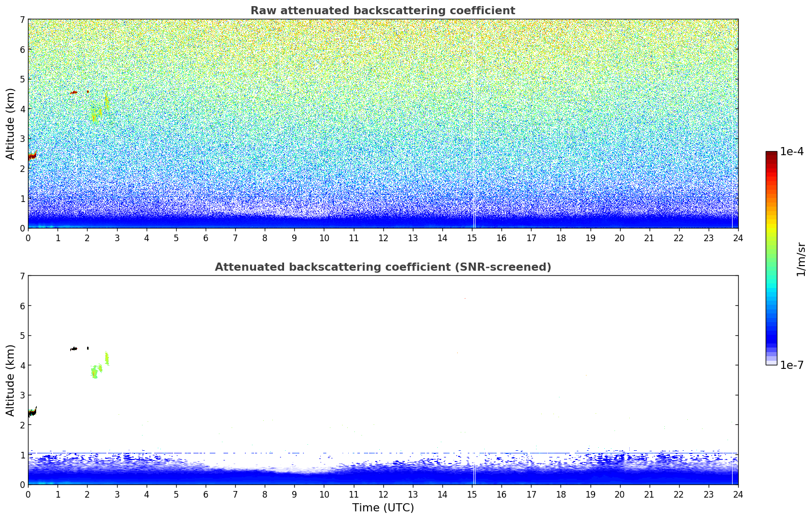Screen dimensions: 812x519
Task: Click the red cloud patch in raw plot
Action: (x=32, y=156)
